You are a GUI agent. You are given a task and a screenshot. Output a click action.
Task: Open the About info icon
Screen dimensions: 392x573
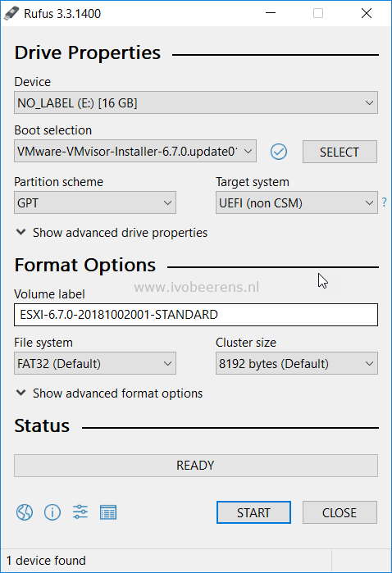[52, 512]
